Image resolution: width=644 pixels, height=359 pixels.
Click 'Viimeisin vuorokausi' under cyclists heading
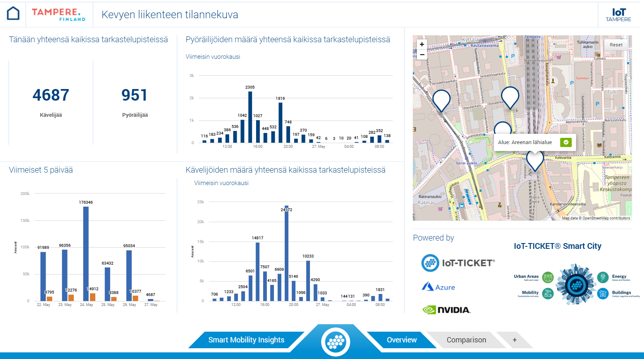pyautogui.click(x=213, y=57)
